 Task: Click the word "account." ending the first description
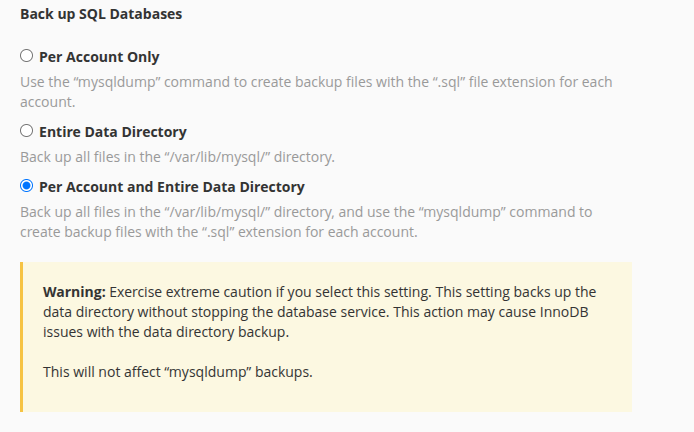tap(48, 102)
